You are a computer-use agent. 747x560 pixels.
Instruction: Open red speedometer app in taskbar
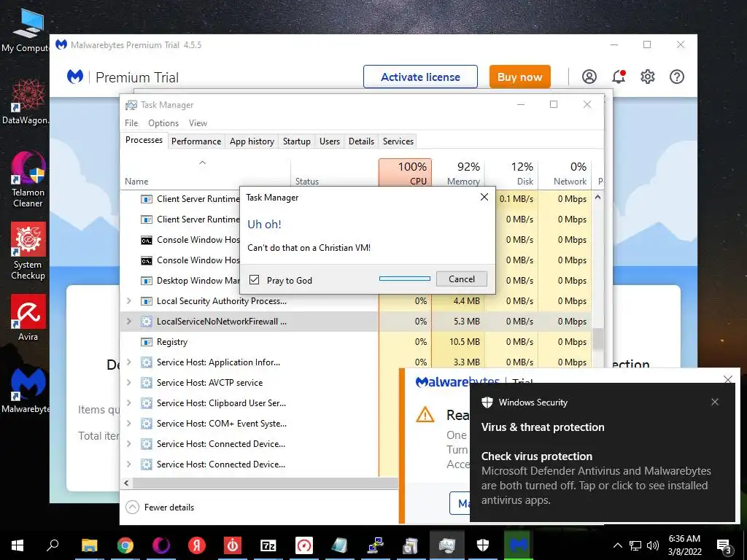click(x=304, y=545)
